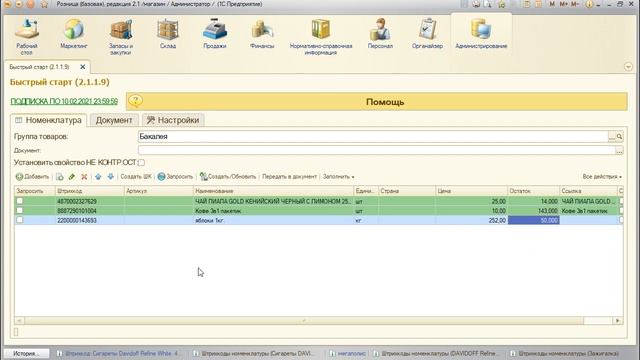Toggle Установить свойство НЕ КОНТР.ОСТ checkbox
The width and height of the screenshot is (640, 360).
point(141,162)
